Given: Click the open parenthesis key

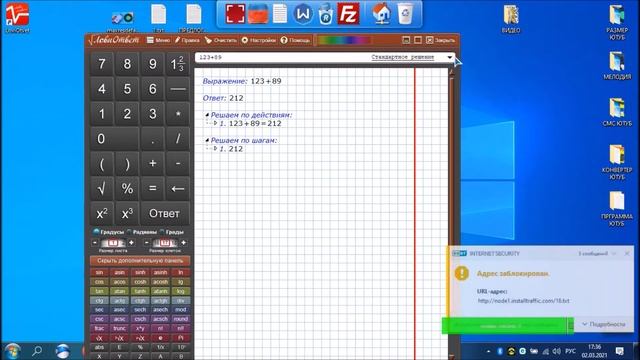Looking at the screenshot, I should (x=102, y=163).
